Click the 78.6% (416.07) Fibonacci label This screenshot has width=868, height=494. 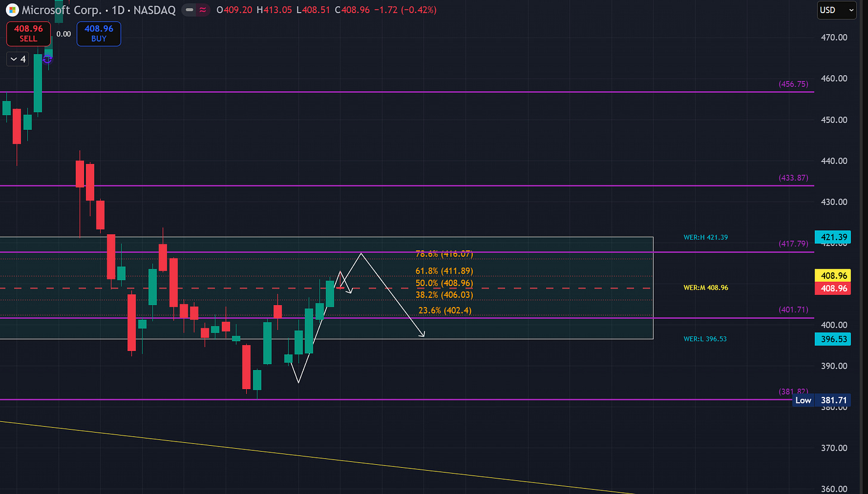coord(445,254)
